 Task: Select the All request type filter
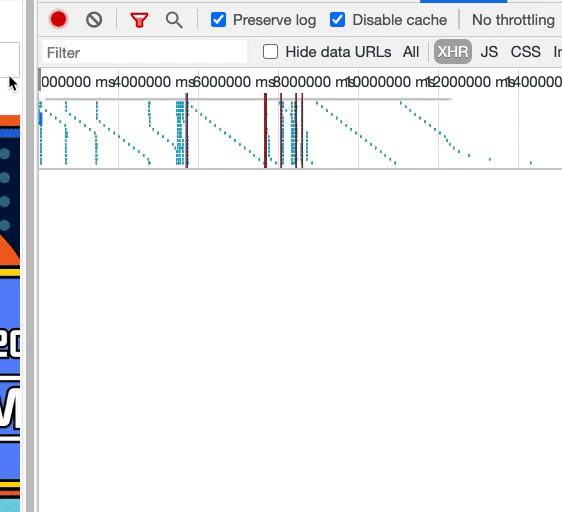(x=411, y=52)
